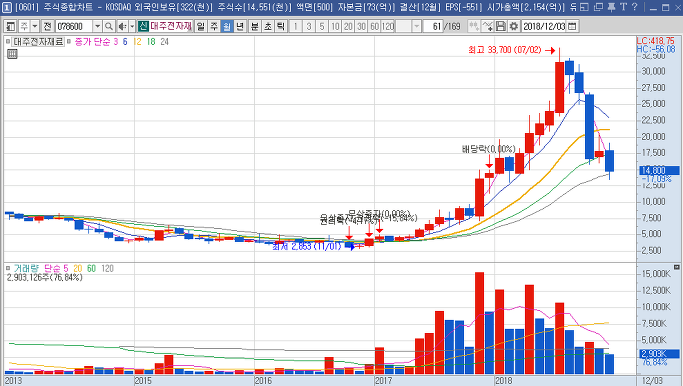Click the moving average value 6 legend
Viewport: 683px width, 386px height.
tap(125, 42)
